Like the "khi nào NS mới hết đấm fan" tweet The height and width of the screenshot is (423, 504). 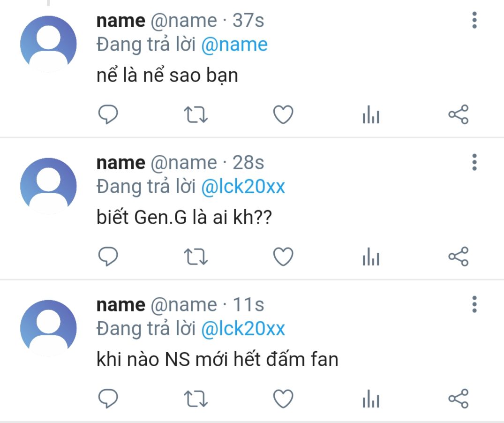pos(283,399)
